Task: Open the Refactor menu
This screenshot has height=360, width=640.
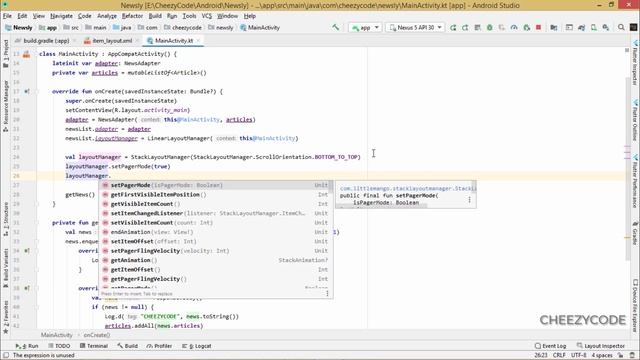Action: (132, 16)
